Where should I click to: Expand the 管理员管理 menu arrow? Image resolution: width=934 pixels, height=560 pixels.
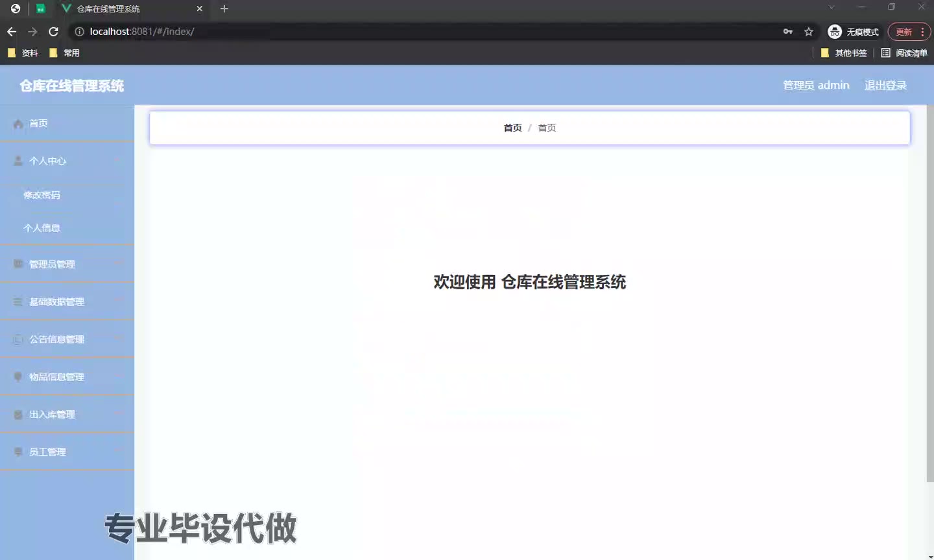coord(118,264)
